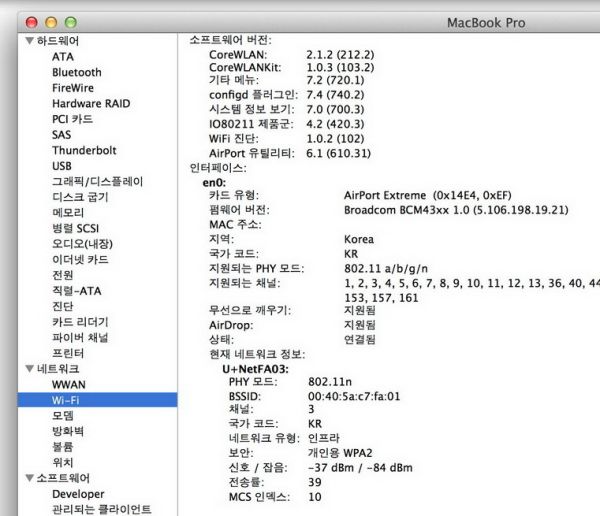Open the FireWire sidebar item
Viewport: 600px width, 516px height.
pos(73,88)
